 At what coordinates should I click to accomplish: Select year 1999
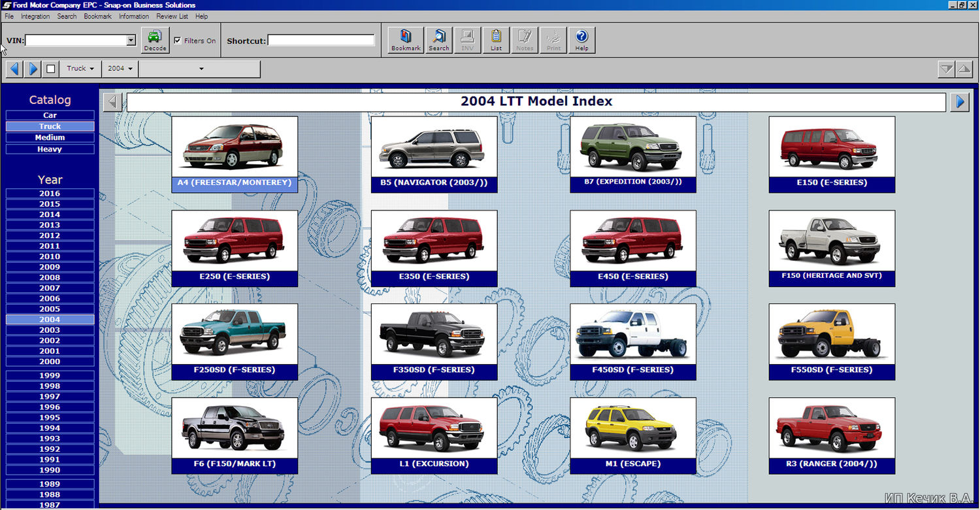(x=50, y=375)
